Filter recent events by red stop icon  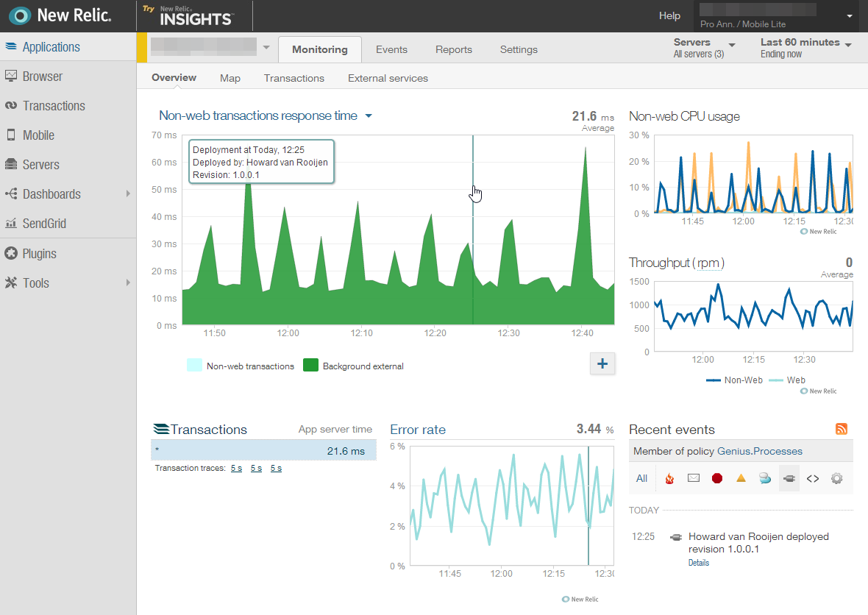click(717, 477)
